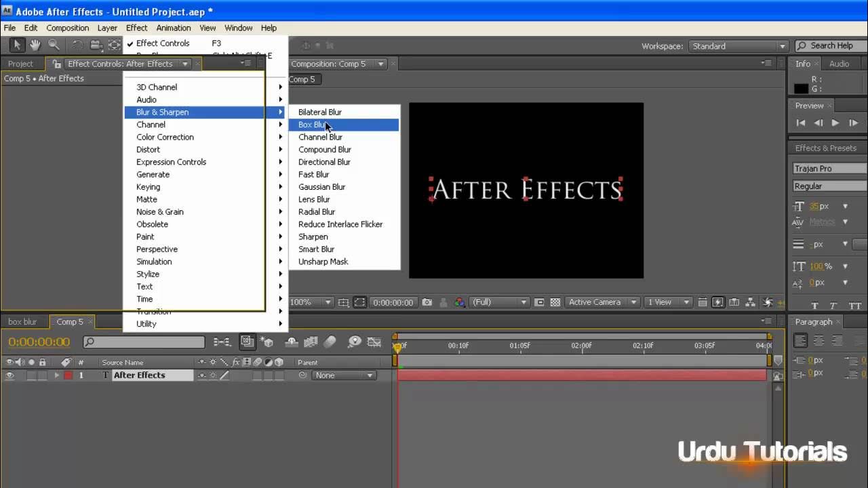The width and height of the screenshot is (868, 488).
Task: Hide the After Effects layer eye
Action: click(9, 375)
